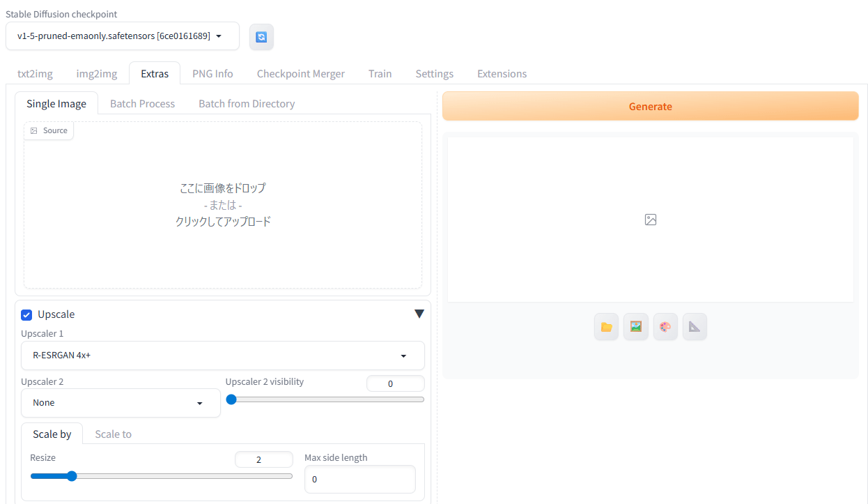Image resolution: width=868 pixels, height=504 pixels.
Task: Send image to inpaint palette icon
Action: pyautogui.click(x=665, y=326)
